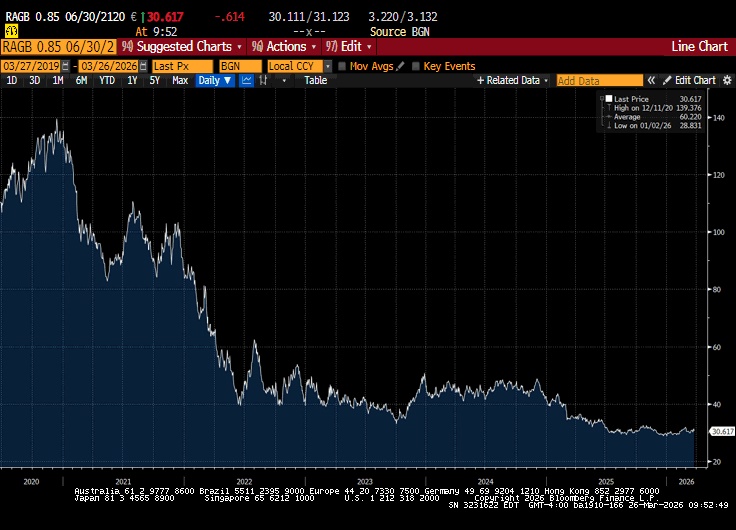Screen dimensions: 736x530
Task: Select the 5Y time range
Action: click(x=154, y=80)
